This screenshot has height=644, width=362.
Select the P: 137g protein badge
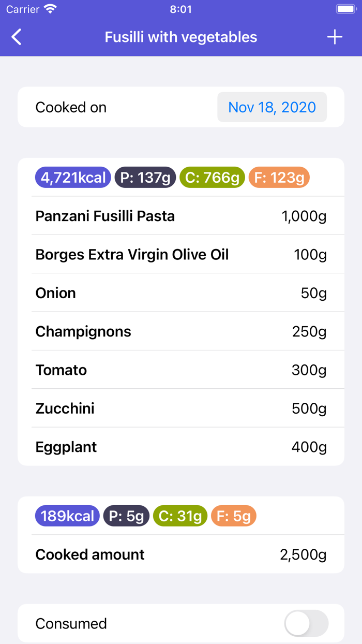pyautogui.click(x=145, y=177)
